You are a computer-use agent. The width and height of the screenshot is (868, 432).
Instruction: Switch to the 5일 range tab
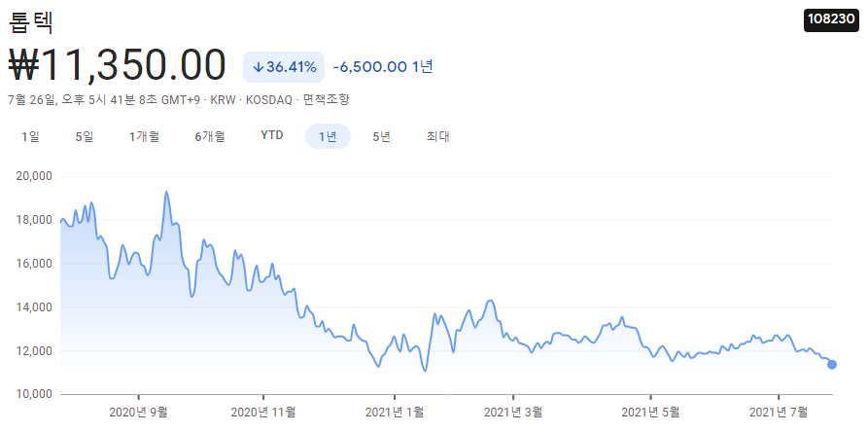(x=85, y=136)
